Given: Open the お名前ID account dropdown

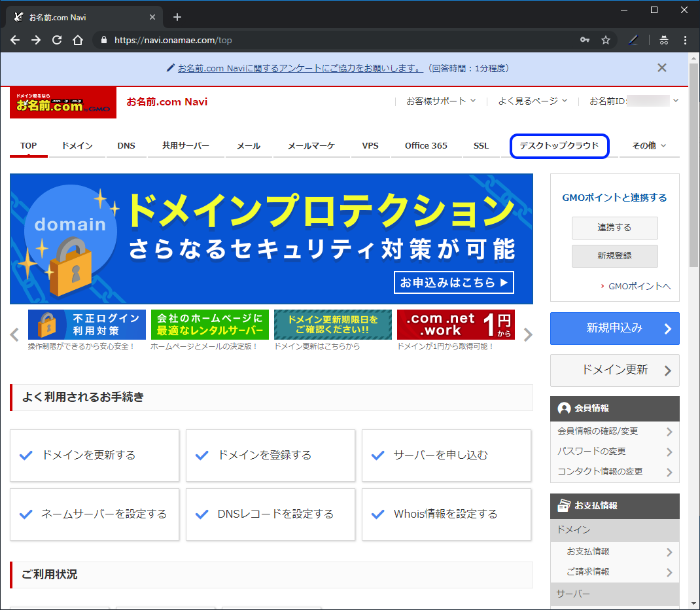Looking at the screenshot, I should (634, 101).
